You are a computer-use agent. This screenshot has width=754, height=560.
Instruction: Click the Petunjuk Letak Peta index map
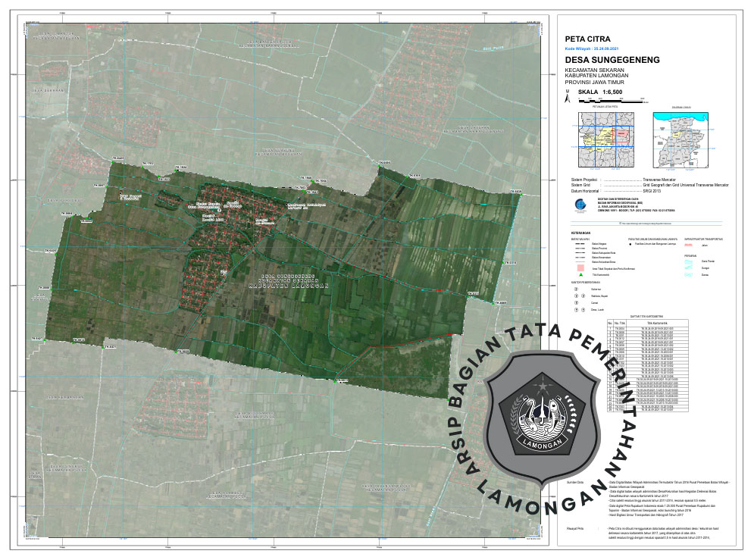(605, 139)
